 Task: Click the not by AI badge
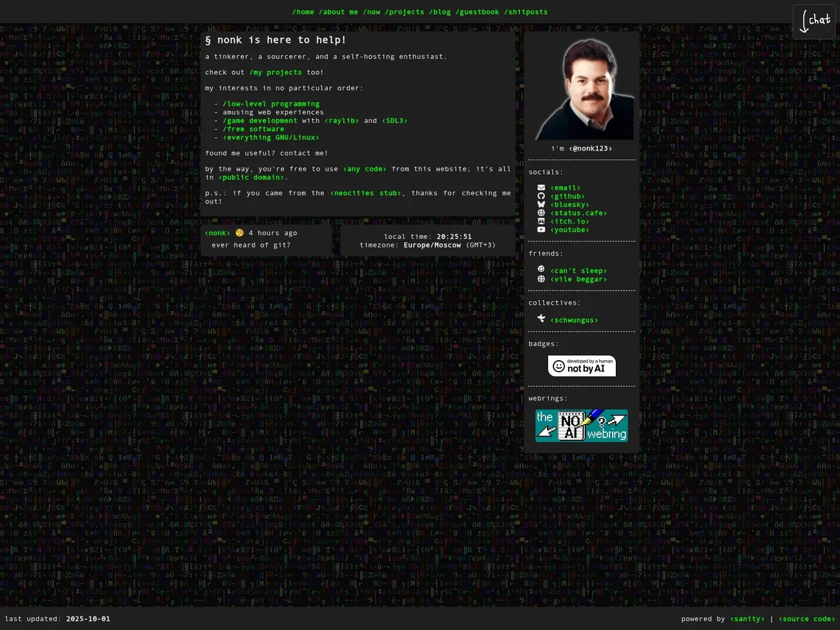[x=581, y=365]
